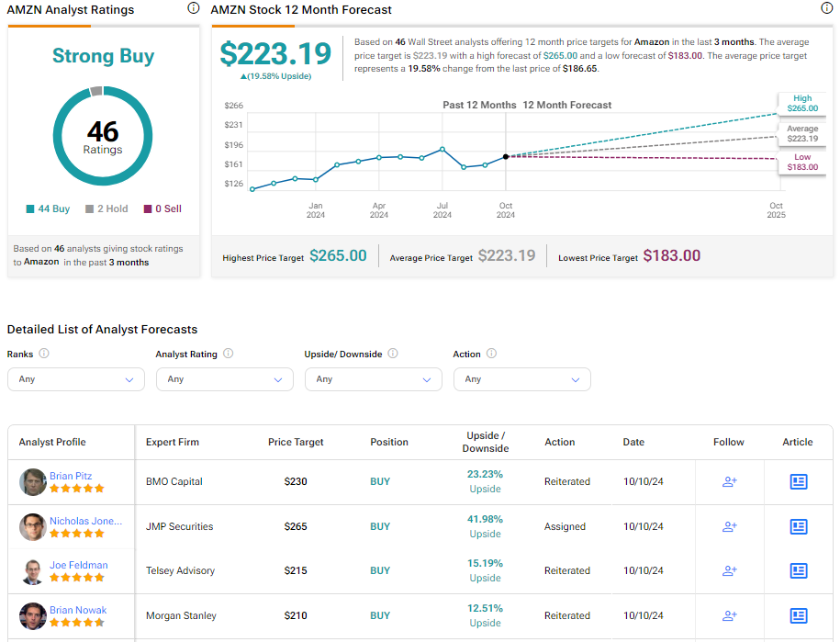Click BUY position in BMO Capital row

coord(380,482)
